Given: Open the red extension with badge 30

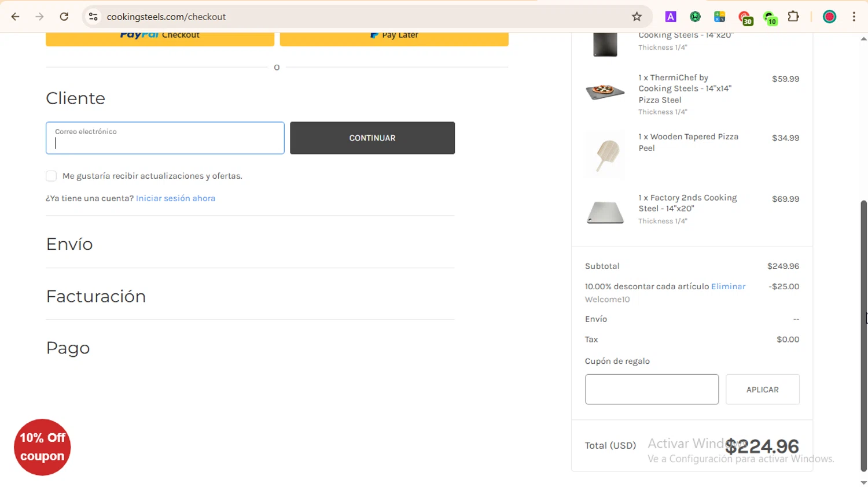Looking at the screenshot, I should [745, 18].
